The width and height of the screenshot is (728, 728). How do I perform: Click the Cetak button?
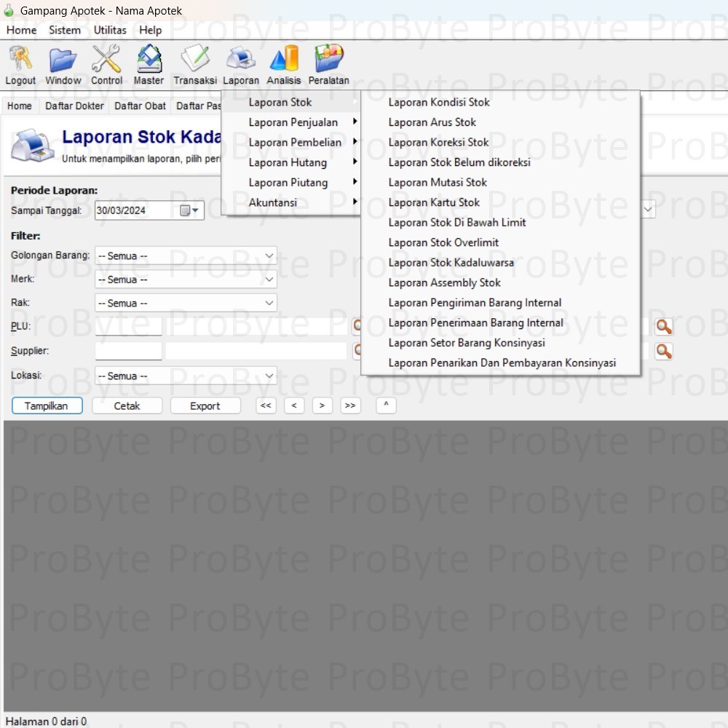127,405
